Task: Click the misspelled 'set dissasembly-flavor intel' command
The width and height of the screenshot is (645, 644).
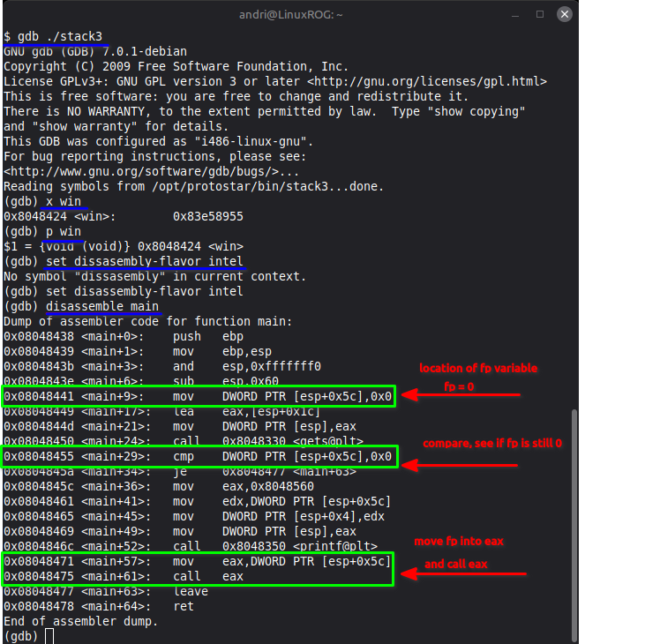Action: pyautogui.click(x=145, y=261)
